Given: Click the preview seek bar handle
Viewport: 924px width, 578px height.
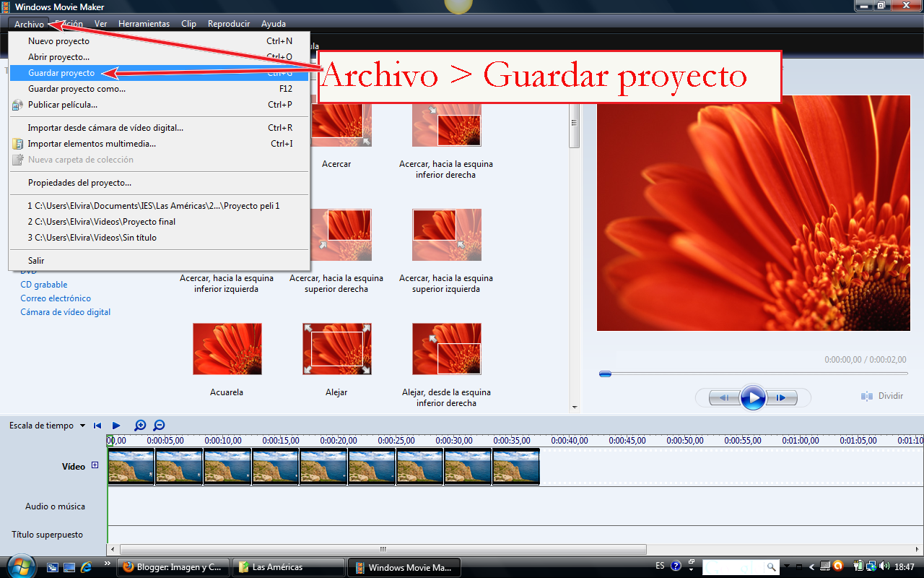Looking at the screenshot, I should pyautogui.click(x=605, y=374).
